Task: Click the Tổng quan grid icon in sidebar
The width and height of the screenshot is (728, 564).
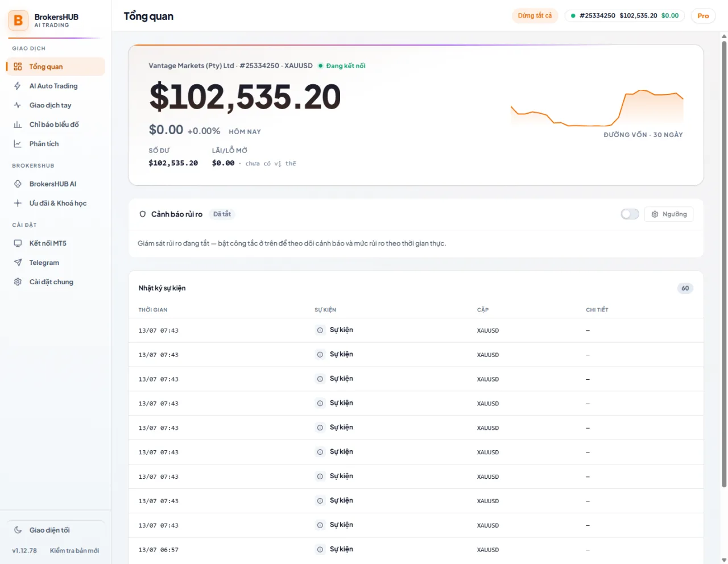Action: coord(18,67)
